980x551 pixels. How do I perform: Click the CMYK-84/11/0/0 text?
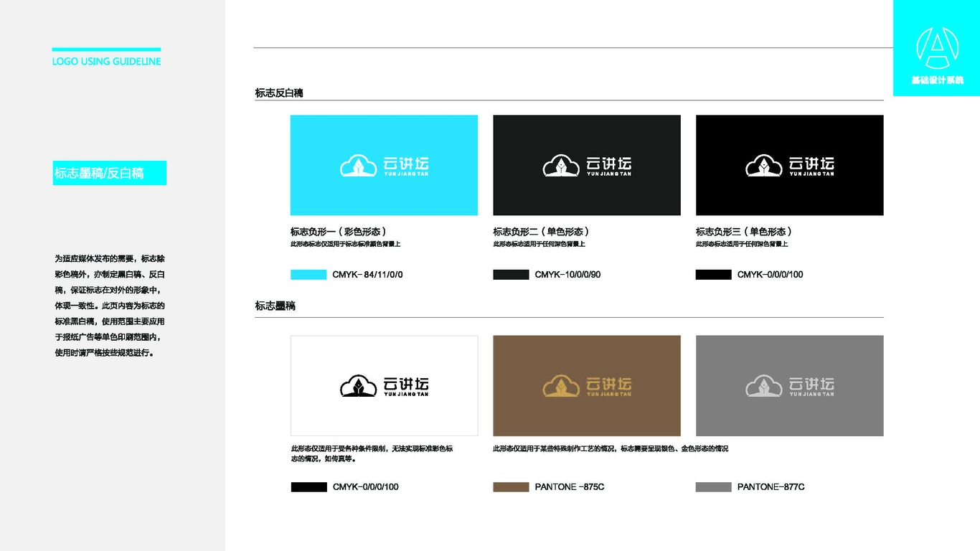tap(367, 275)
